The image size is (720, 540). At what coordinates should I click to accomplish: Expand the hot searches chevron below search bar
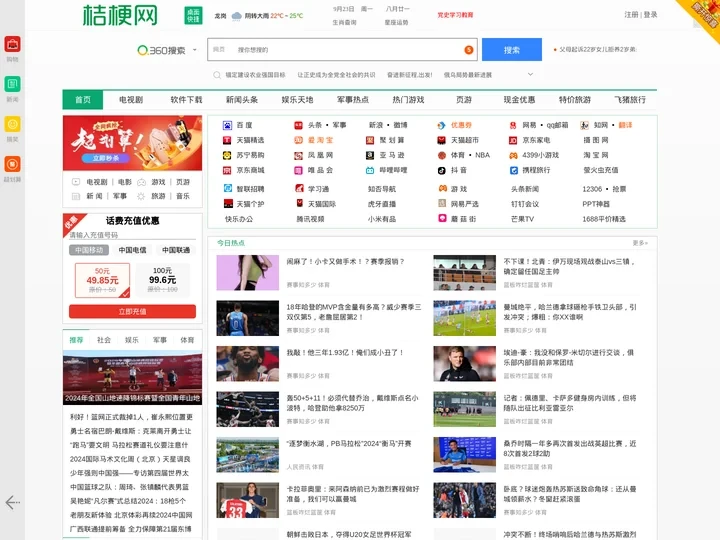click(x=530, y=74)
